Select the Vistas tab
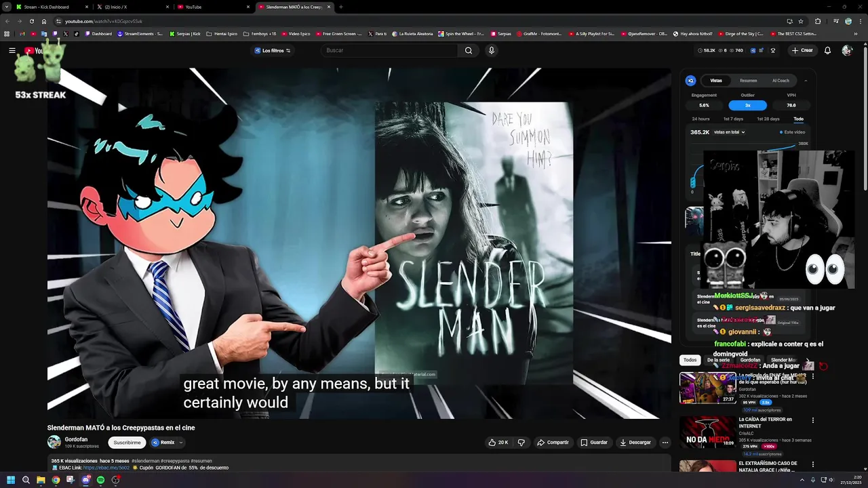Image resolution: width=868 pixels, height=488 pixels. coord(716,81)
